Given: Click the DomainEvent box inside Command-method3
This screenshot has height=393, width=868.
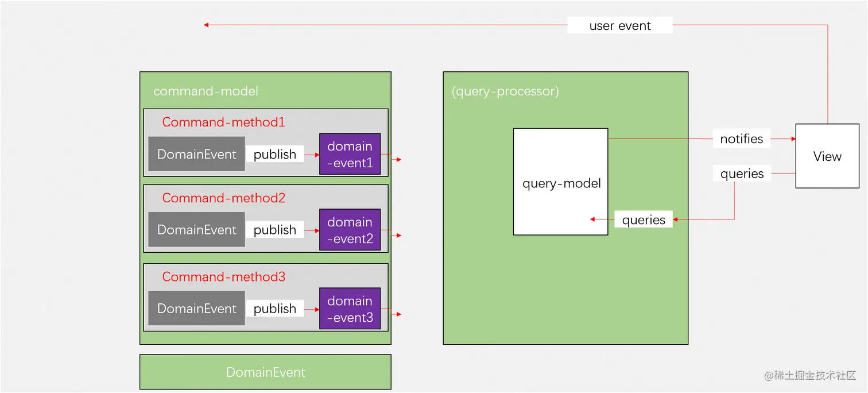Looking at the screenshot, I should (196, 308).
